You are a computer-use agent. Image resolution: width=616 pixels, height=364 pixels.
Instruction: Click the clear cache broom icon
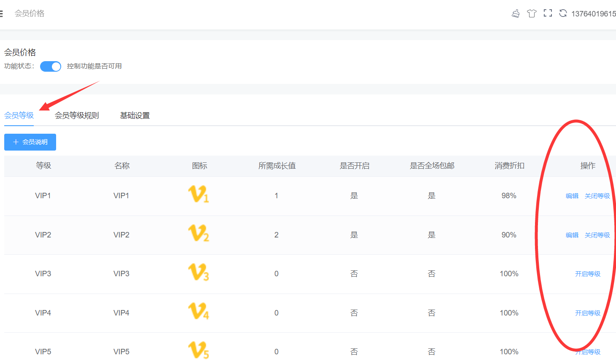click(x=516, y=13)
